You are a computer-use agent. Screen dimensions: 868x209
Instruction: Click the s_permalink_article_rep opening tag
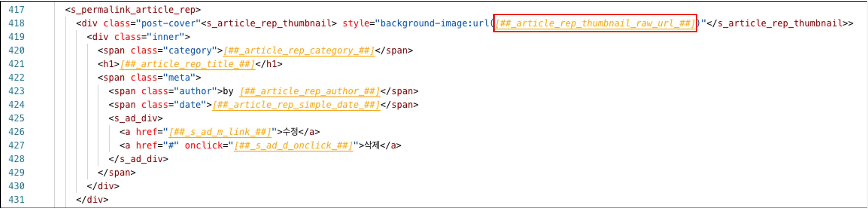coord(133,9)
